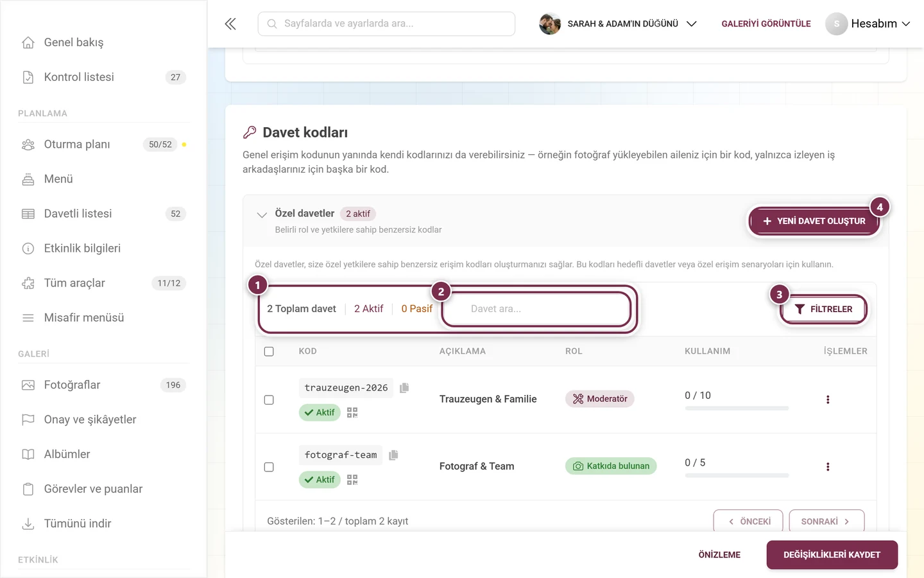Show QR code for fotograf-team

(352, 480)
